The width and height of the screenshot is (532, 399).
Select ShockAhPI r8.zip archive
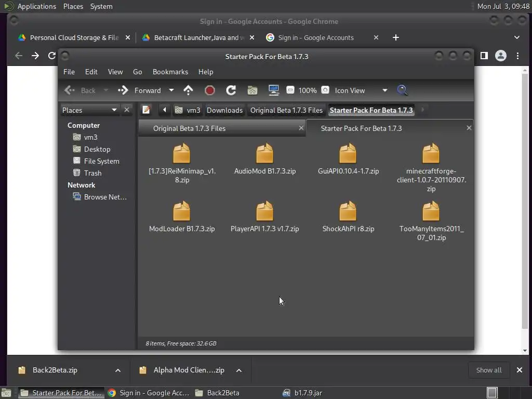pos(348,211)
